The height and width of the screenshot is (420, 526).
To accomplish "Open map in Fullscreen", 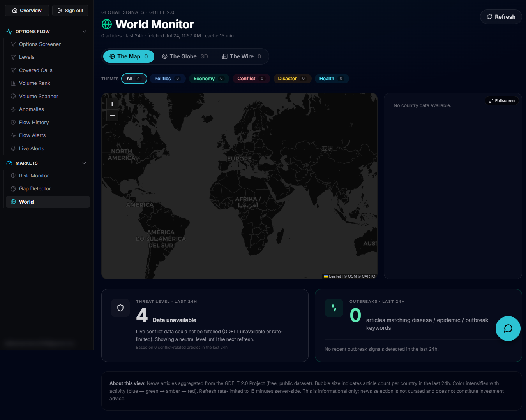I will (502, 101).
